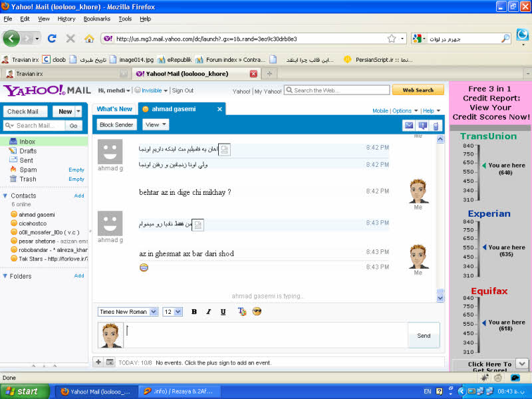Image resolution: width=532 pixels, height=399 pixels.
Task: Click the Search Mail field
Action: pos(34,126)
